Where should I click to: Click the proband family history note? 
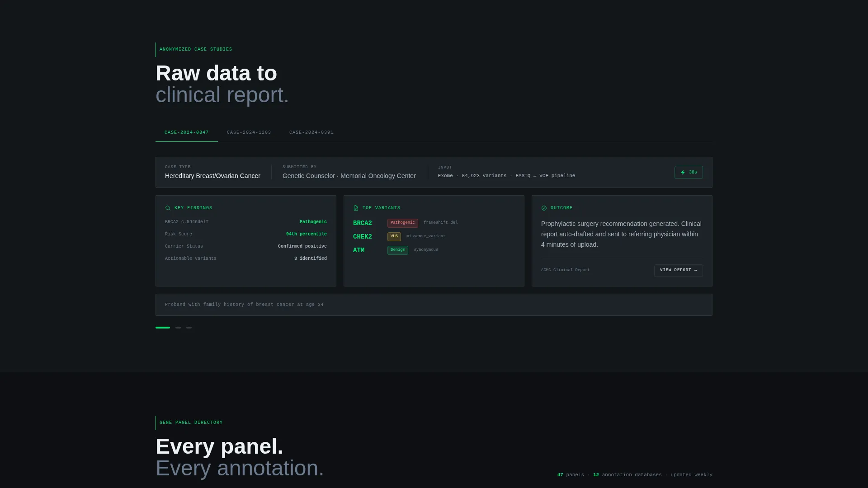pos(244,305)
